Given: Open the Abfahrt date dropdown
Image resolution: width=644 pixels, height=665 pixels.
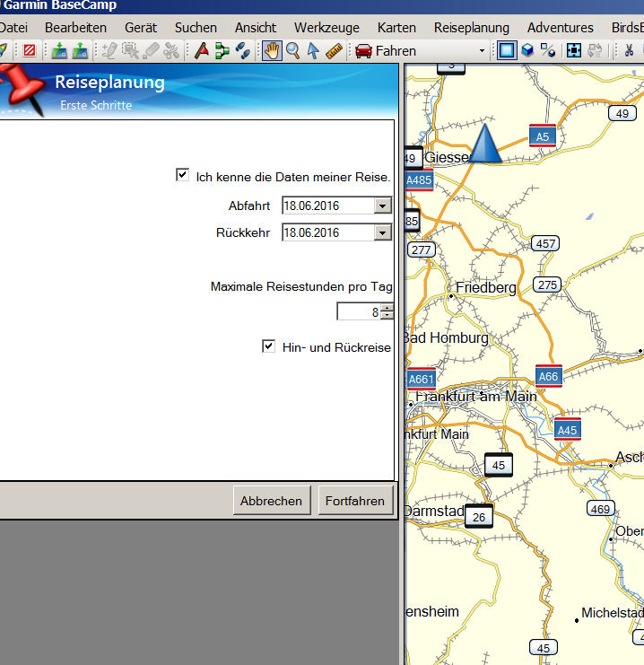Looking at the screenshot, I should [x=382, y=206].
